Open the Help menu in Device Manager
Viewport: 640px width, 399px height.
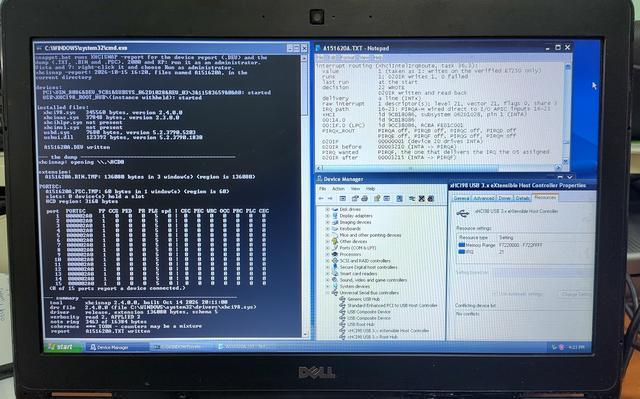point(370,189)
